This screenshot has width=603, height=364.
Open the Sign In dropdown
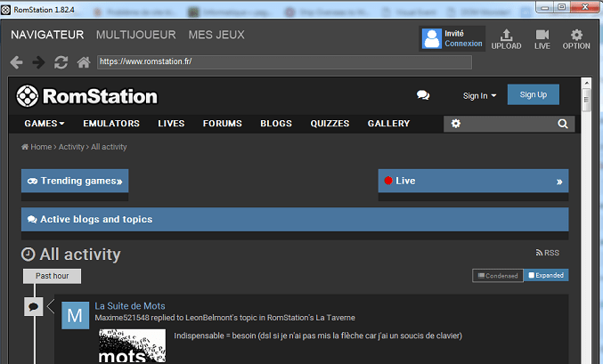[479, 95]
